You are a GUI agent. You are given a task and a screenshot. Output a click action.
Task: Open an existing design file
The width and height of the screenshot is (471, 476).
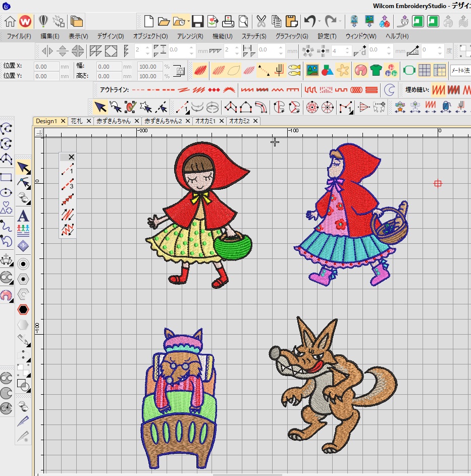[164, 21]
